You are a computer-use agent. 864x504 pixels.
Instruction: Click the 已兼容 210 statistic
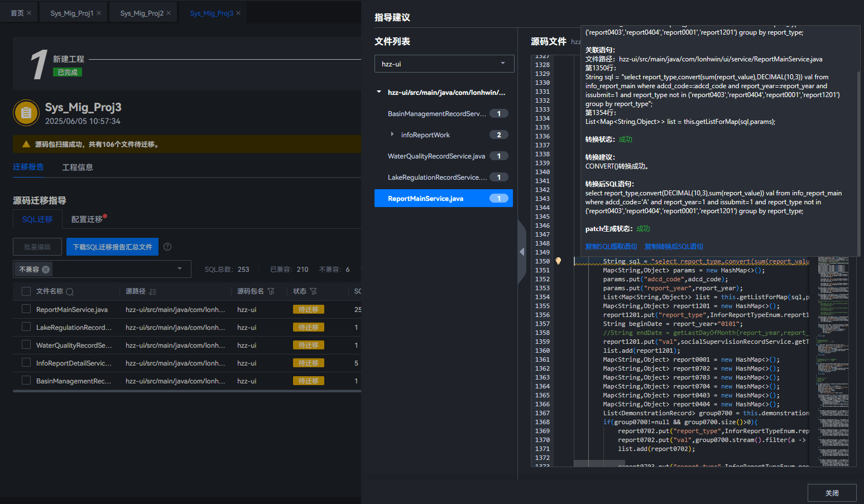(289, 269)
